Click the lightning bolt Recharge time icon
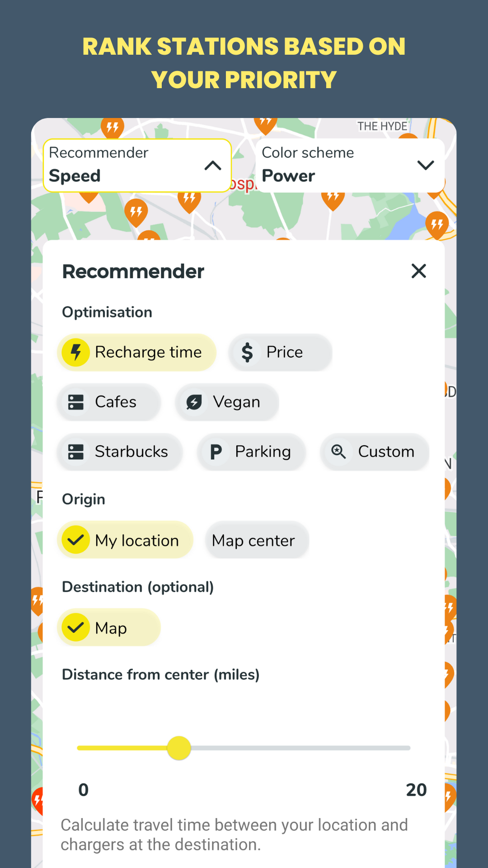The height and width of the screenshot is (868, 488). [76, 352]
